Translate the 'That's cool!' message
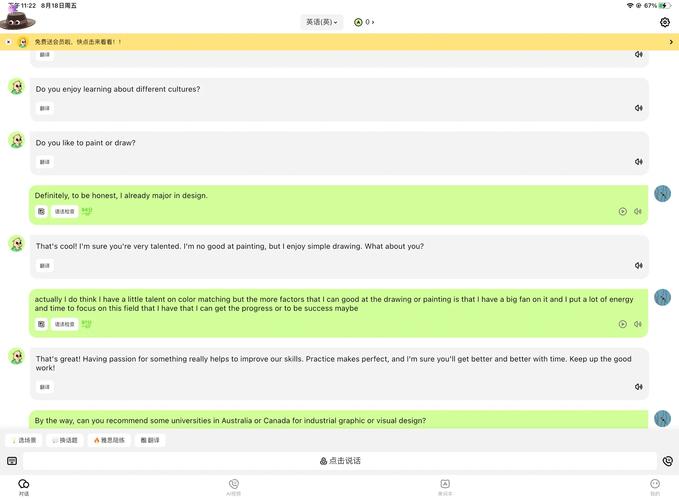Viewport: 679px width, 500px height. [x=45, y=266]
